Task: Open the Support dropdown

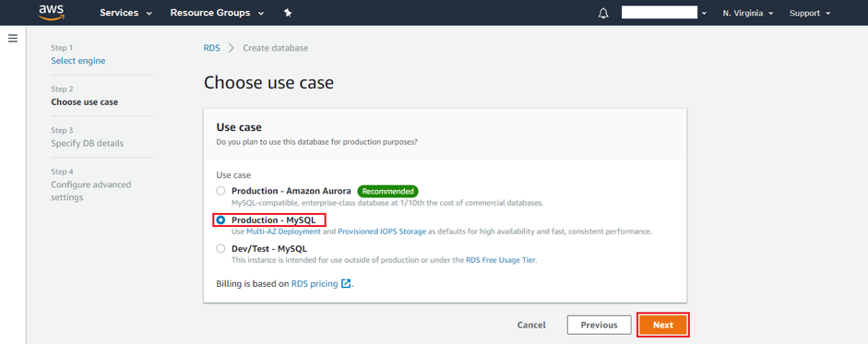Action: click(x=810, y=13)
